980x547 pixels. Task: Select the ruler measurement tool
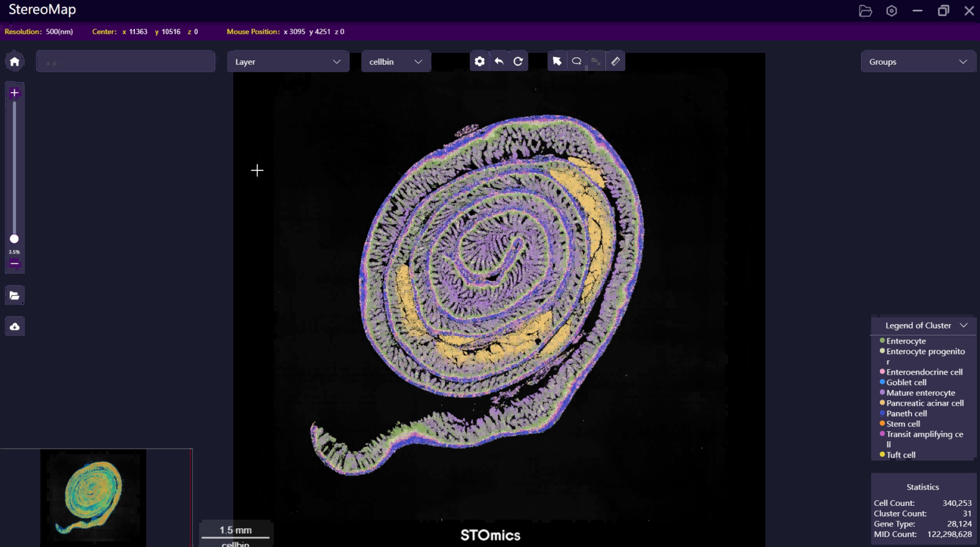coord(615,61)
